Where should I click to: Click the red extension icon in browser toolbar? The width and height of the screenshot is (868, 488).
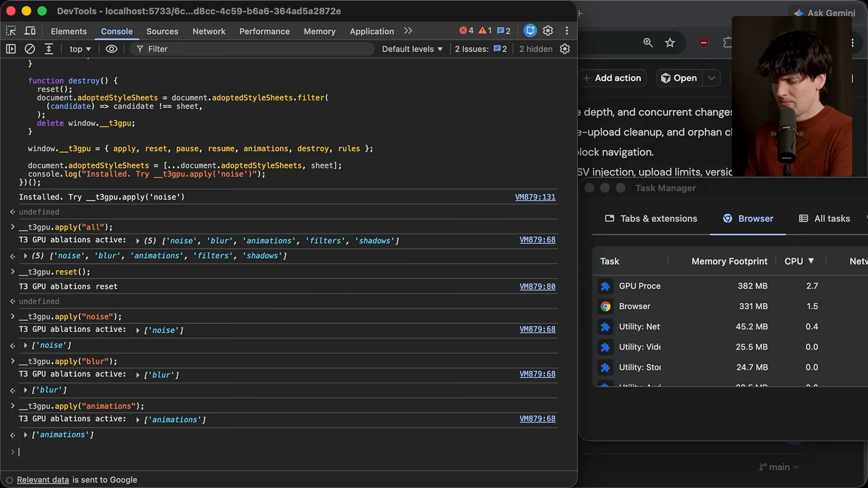pyautogui.click(x=704, y=42)
